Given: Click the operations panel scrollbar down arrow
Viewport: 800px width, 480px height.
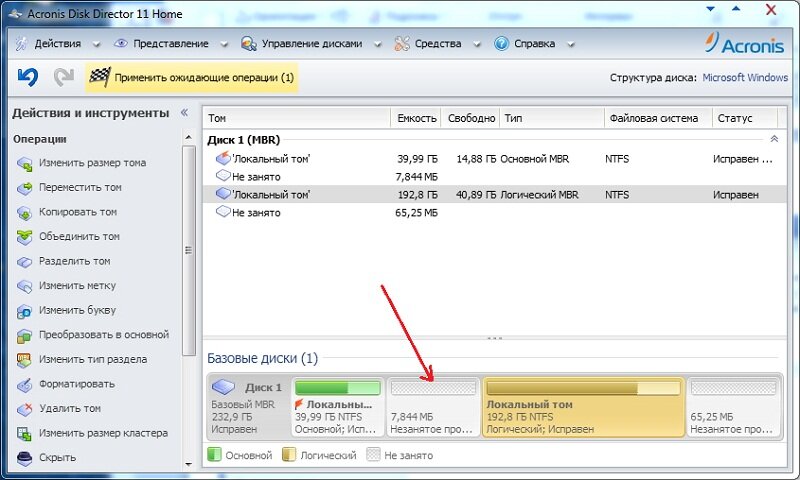Looking at the screenshot, I should [188, 464].
